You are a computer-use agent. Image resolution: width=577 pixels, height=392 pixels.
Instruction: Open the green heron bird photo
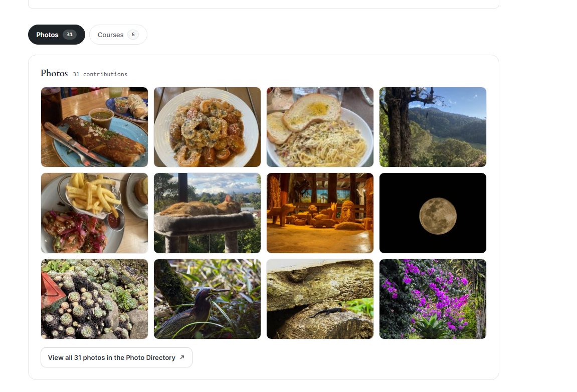207,299
